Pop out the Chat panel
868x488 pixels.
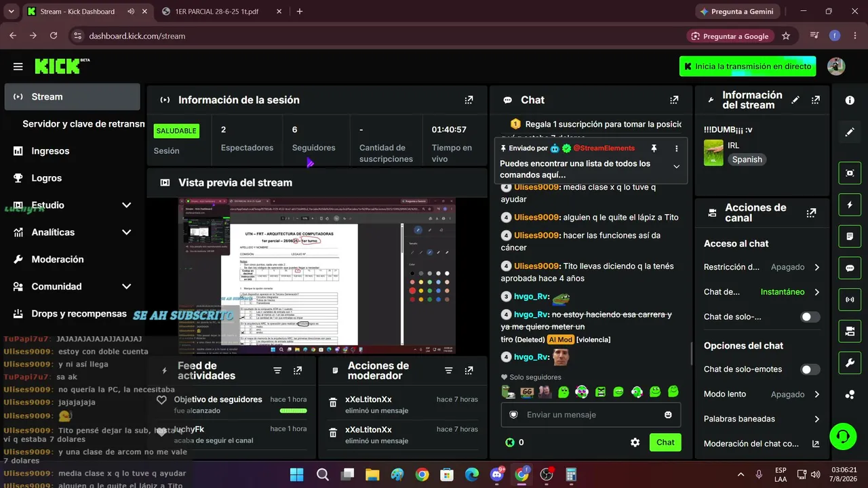pyautogui.click(x=674, y=100)
